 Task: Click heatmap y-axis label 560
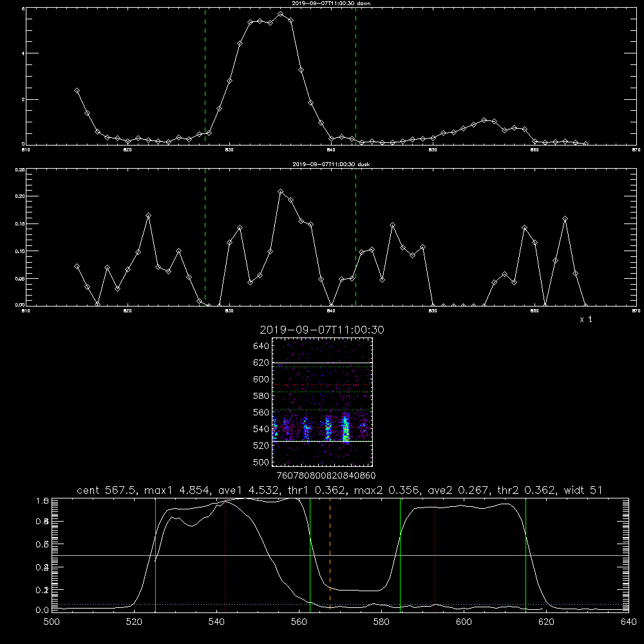pos(261,412)
